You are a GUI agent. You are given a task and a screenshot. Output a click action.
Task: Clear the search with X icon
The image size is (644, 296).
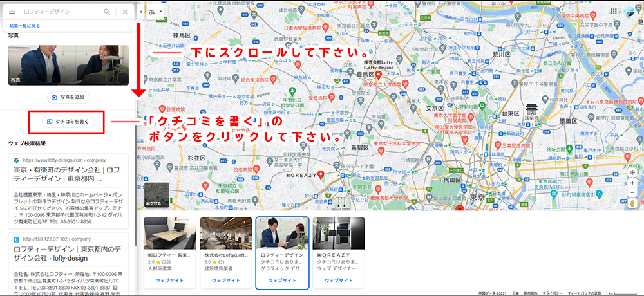(126, 12)
